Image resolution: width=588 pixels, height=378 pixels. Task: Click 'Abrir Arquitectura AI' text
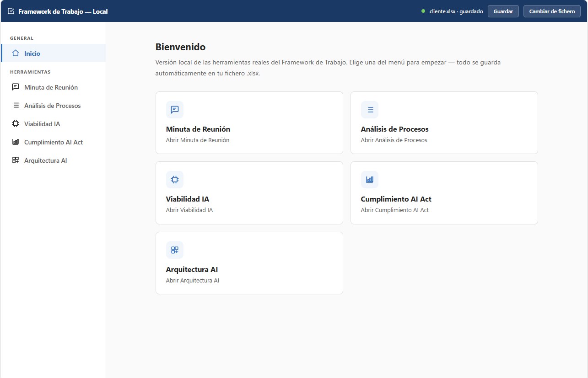(193, 281)
